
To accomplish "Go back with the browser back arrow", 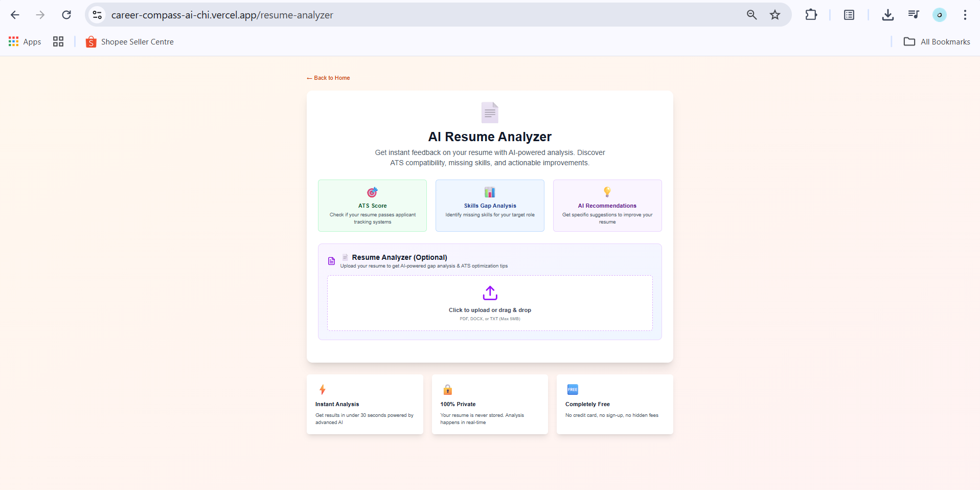I will pyautogui.click(x=15, y=15).
